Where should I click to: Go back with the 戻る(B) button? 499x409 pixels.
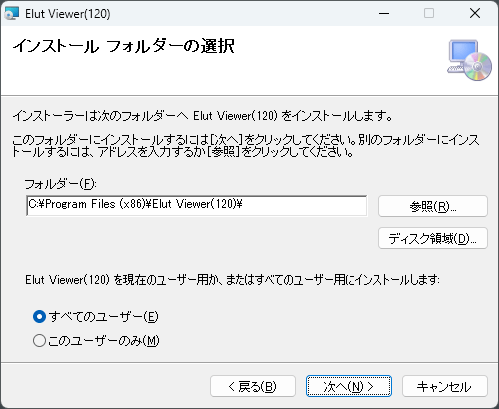tap(253, 386)
